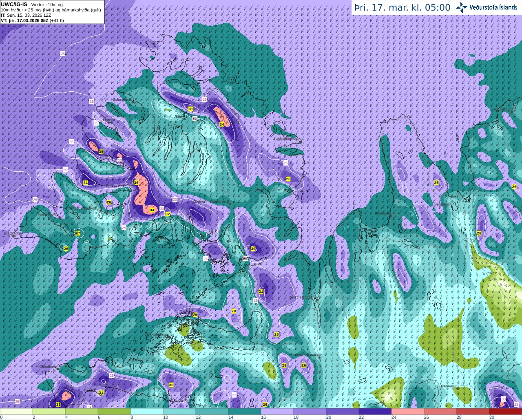This screenshot has width=522, height=420.
Task: Click the Reykir í Hrútafirði station label
Action: (x=303, y=297)
